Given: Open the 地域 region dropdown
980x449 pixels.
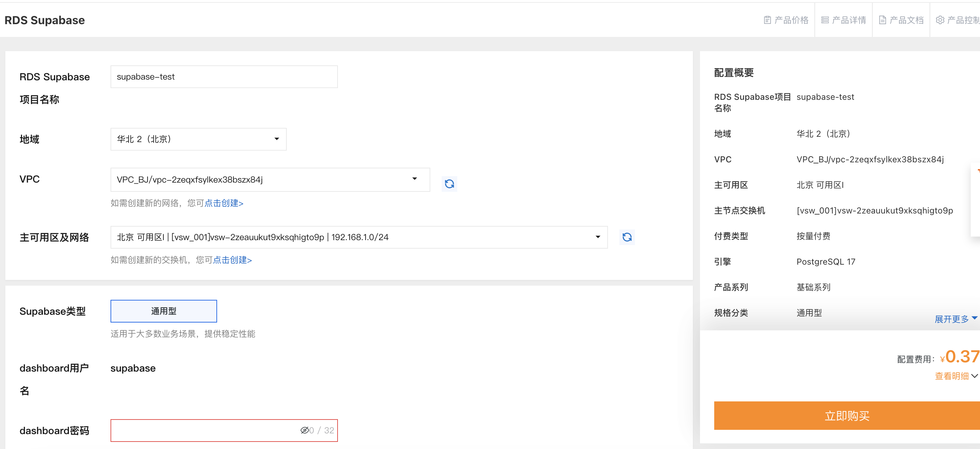Looking at the screenshot, I should [x=198, y=139].
